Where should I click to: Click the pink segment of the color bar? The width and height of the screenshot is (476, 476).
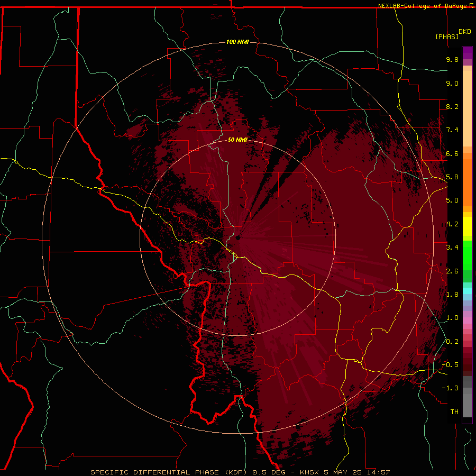coord(467,321)
